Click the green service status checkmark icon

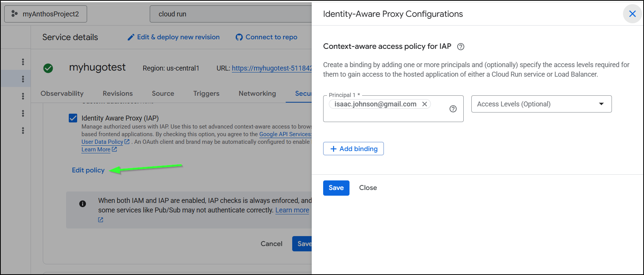48,68
